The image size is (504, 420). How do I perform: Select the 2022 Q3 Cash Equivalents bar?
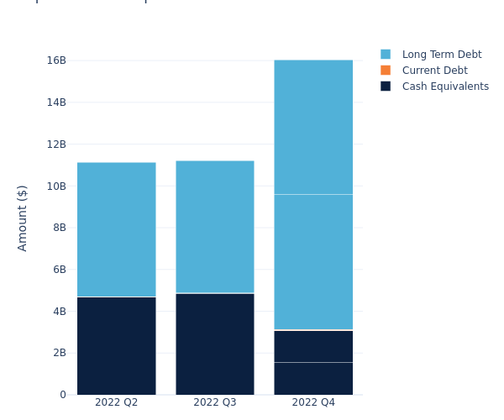215,344
